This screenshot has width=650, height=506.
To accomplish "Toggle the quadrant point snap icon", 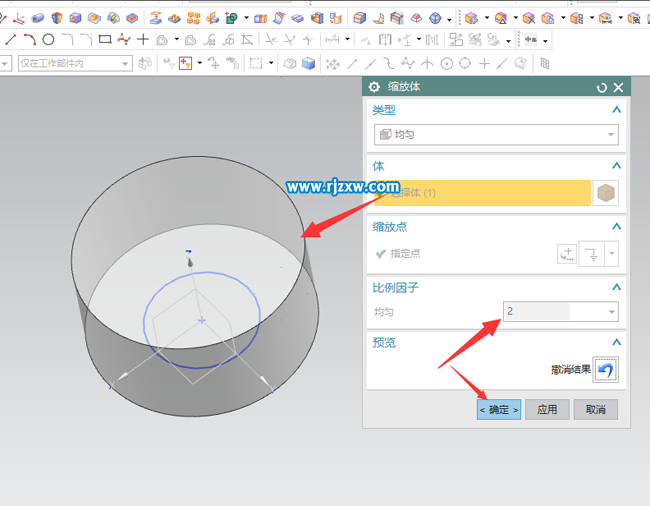I will coord(465,63).
